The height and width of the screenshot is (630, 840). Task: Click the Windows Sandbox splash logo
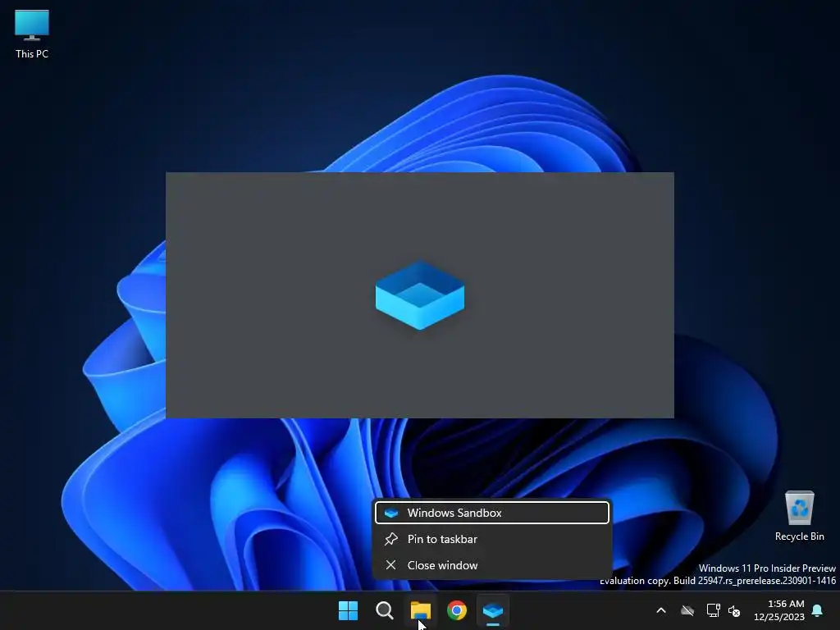pyautogui.click(x=420, y=295)
